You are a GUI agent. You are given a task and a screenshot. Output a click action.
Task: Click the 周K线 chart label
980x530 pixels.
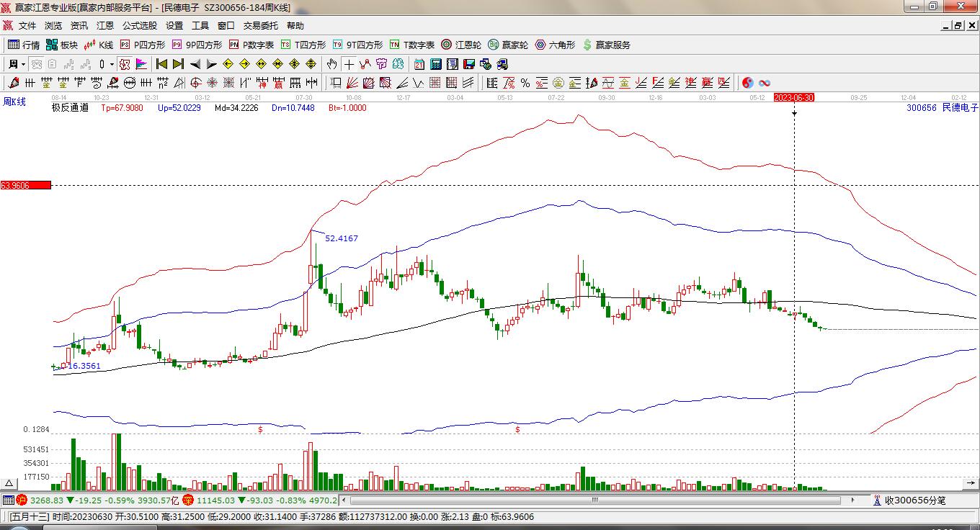click(14, 102)
